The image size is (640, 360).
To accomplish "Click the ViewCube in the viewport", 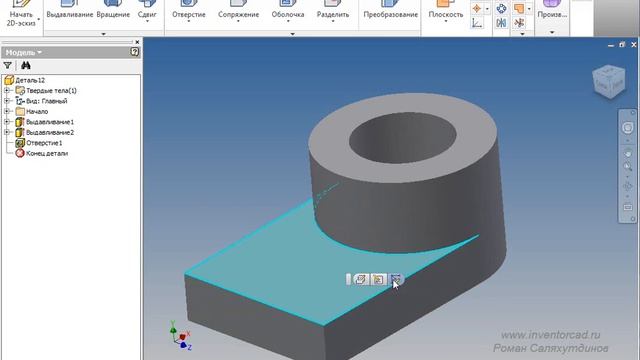I will tap(609, 82).
